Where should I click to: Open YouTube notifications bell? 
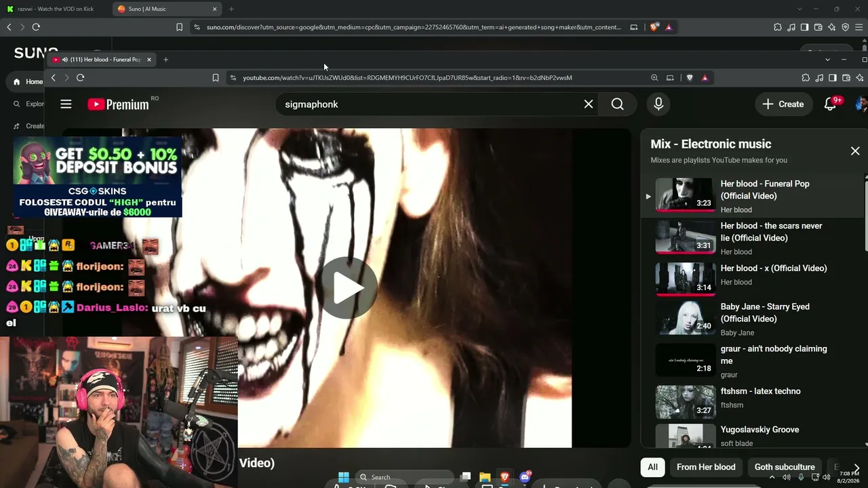coord(830,104)
